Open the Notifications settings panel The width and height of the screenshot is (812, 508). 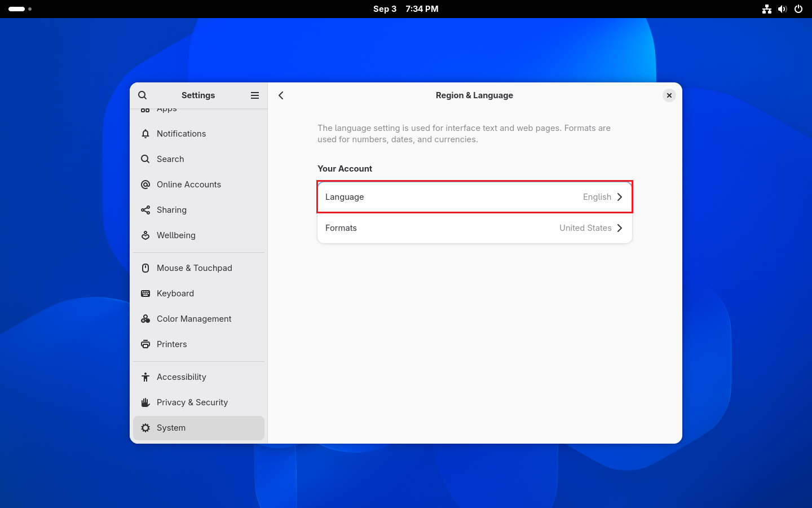pyautogui.click(x=198, y=134)
